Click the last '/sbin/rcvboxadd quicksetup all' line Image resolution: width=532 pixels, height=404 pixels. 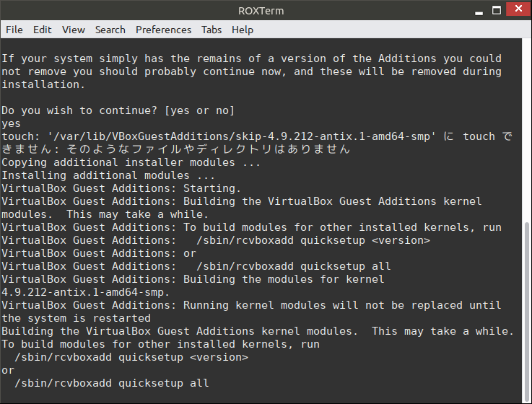(112, 383)
